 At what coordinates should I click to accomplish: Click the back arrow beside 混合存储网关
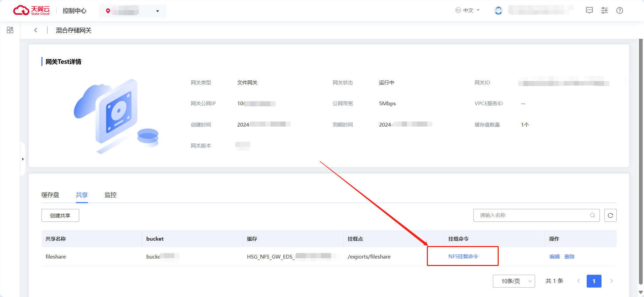36,30
